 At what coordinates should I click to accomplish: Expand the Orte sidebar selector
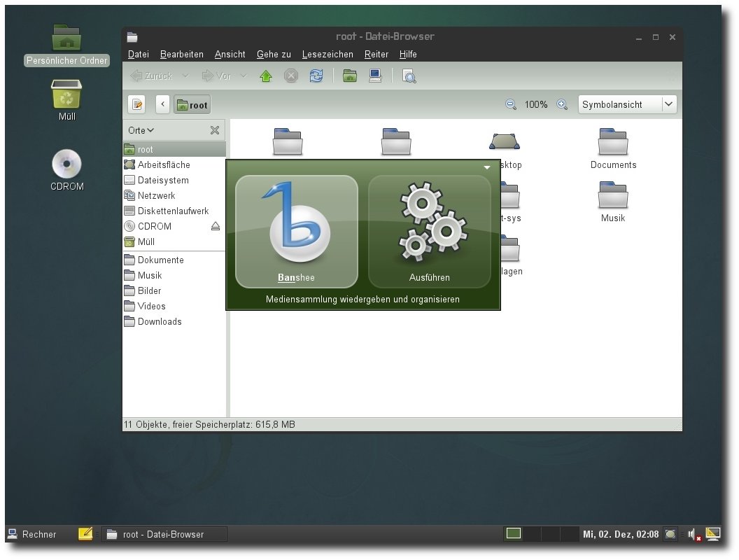point(141,130)
